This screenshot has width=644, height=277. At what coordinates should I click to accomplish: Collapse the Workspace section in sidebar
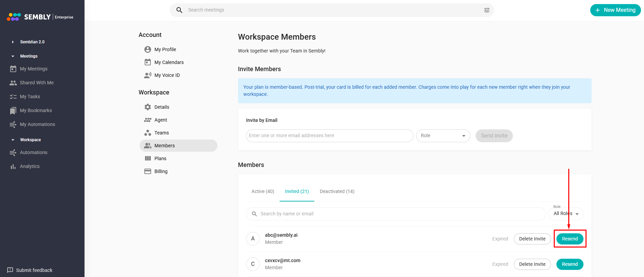[13, 140]
